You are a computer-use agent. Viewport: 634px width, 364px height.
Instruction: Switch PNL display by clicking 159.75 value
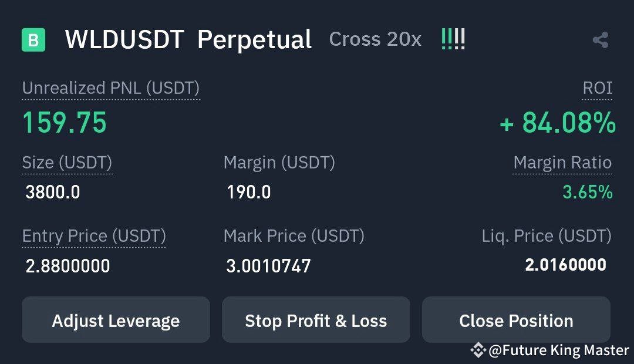[65, 123]
